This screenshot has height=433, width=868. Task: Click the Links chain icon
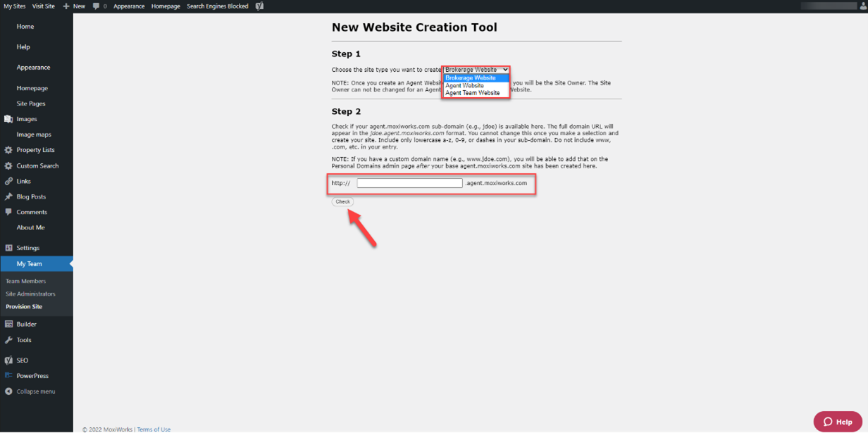coord(8,181)
